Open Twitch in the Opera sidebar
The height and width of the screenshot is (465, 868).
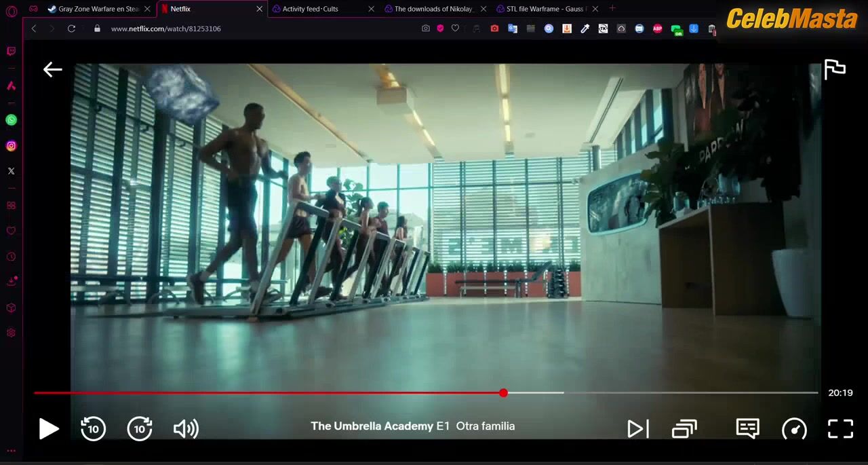point(12,52)
